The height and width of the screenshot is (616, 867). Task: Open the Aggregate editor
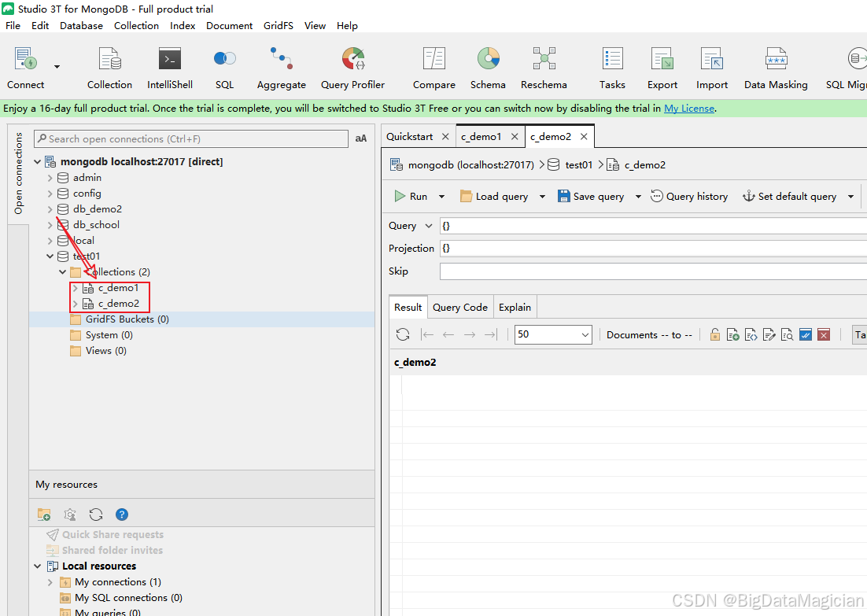[x=282, y=68]
